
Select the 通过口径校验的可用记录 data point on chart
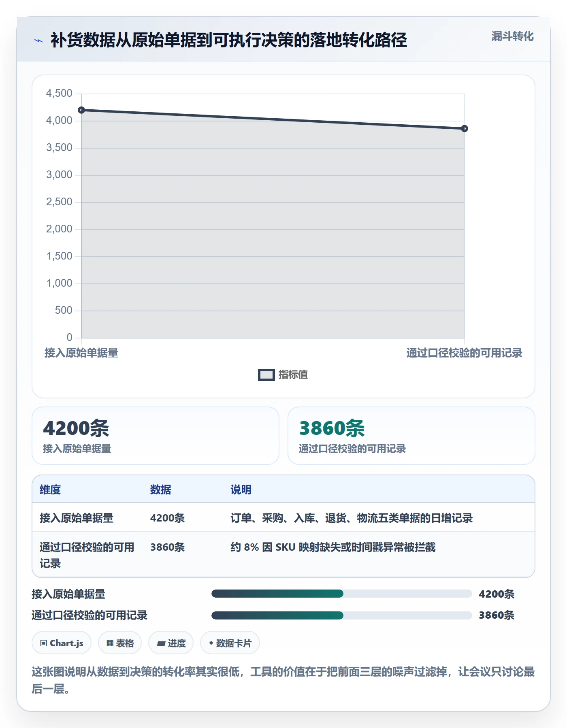(x=465, y=128)
